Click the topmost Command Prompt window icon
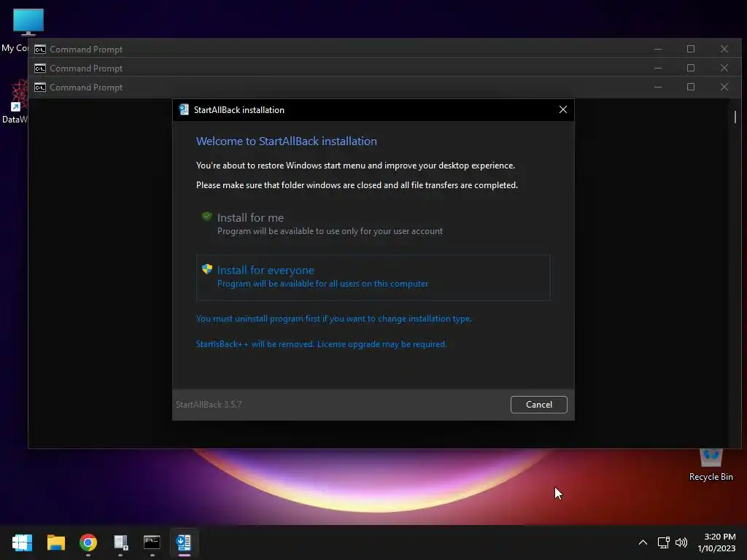The image size is (747, 560). click(x=40, y=50)
